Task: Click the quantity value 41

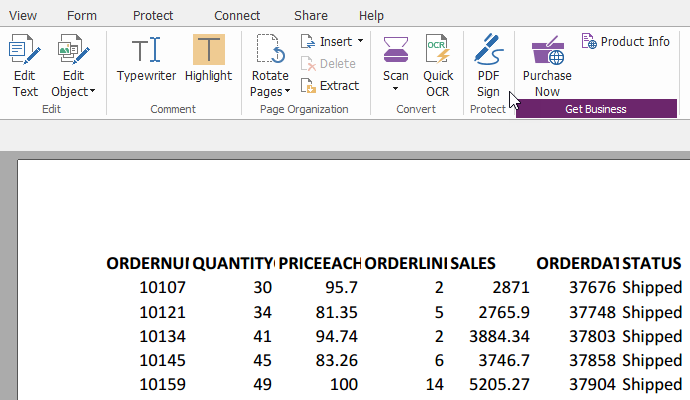Action: (262, 337)
